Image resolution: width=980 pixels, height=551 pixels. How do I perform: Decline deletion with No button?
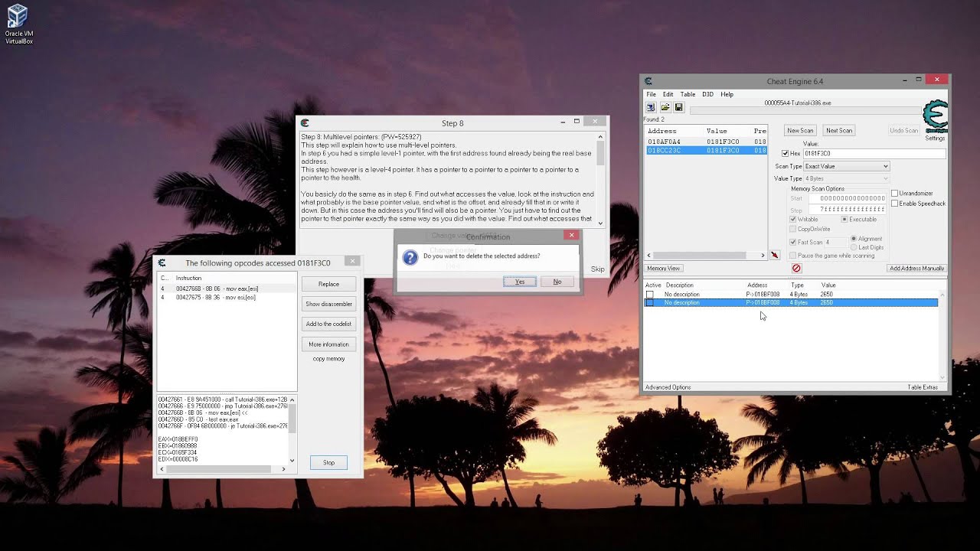click(x=557, y=282)
